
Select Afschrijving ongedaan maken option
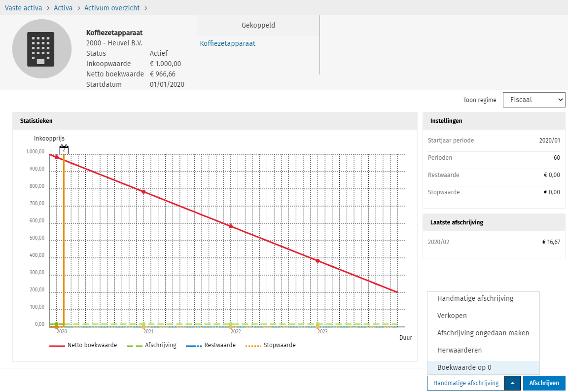pyautogui.click(x=483, y=333)
